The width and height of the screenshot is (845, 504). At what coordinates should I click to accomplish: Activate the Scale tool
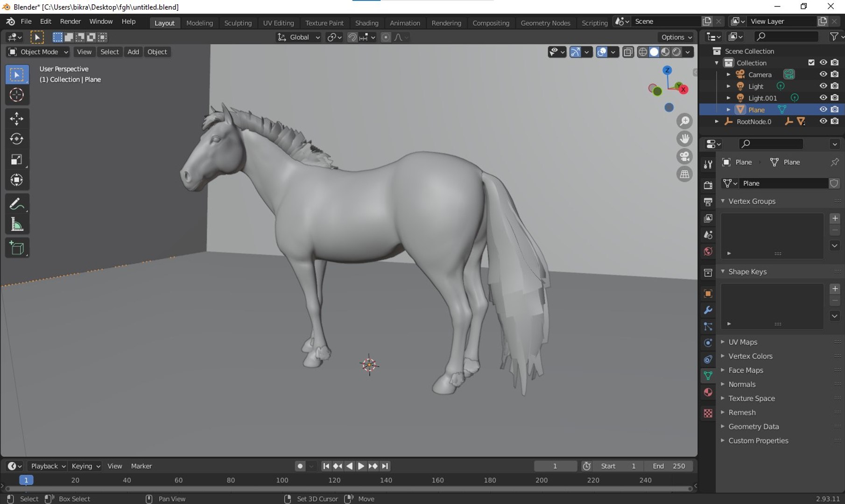tap(17, 160)
